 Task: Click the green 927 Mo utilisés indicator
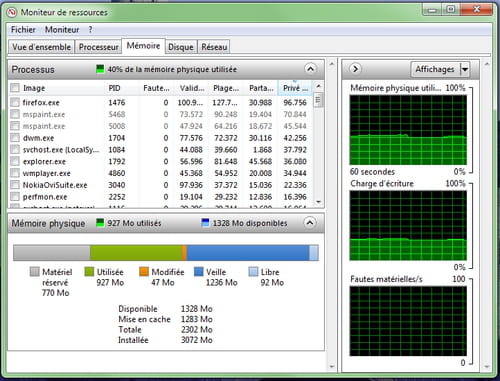(x=100, y=223)
